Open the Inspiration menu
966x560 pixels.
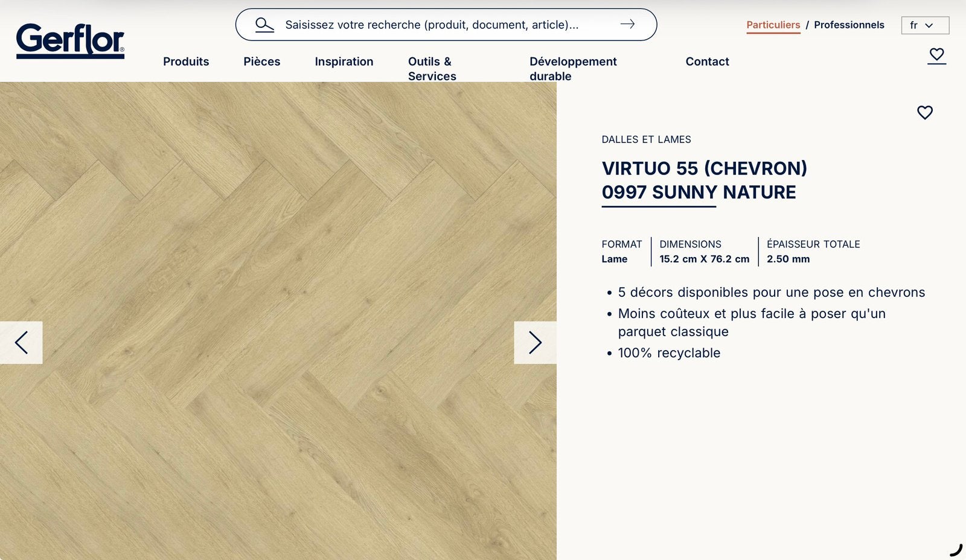pyautogui.click(x=344, y=62)
